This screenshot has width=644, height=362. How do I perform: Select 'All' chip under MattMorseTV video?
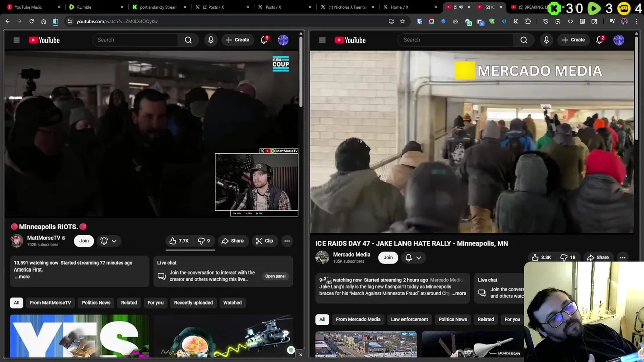pos(17,303)
